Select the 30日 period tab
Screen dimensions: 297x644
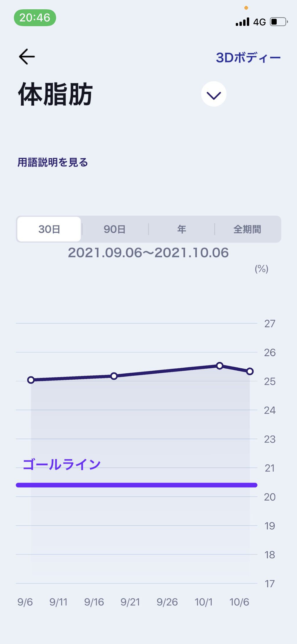point(49,229)
